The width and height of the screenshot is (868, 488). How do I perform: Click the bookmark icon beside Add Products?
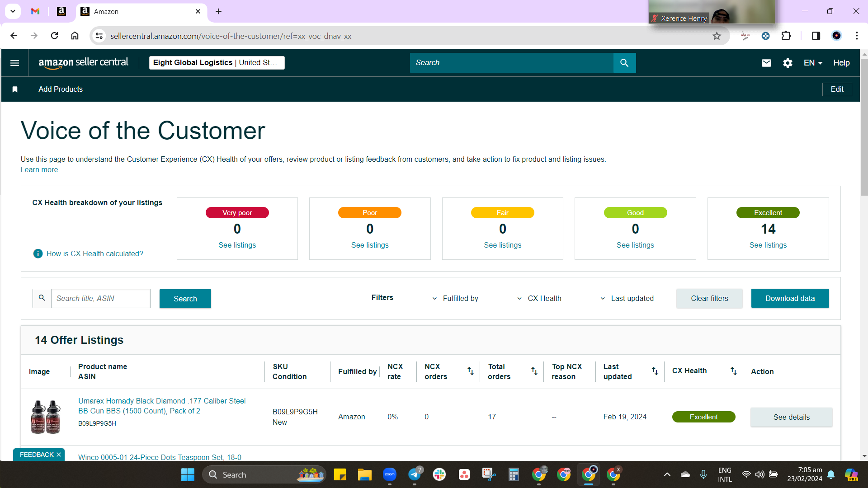coord(15,89)
